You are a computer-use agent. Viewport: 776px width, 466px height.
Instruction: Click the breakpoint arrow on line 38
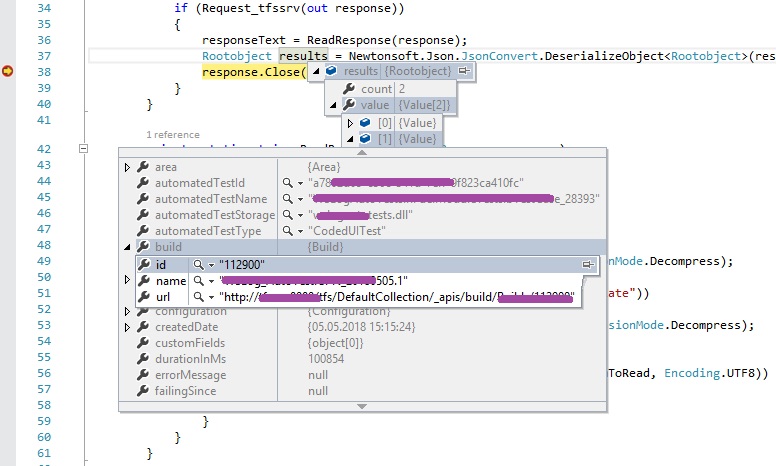7,71
